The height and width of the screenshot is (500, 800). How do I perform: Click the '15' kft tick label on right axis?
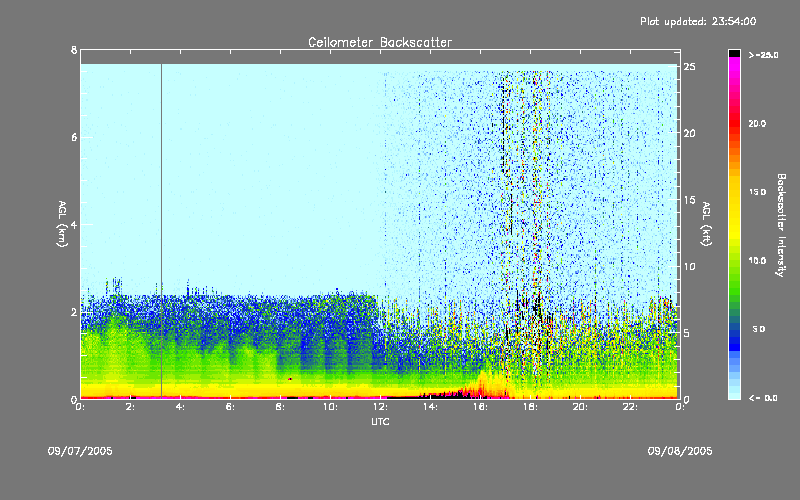tap(690, 200)
